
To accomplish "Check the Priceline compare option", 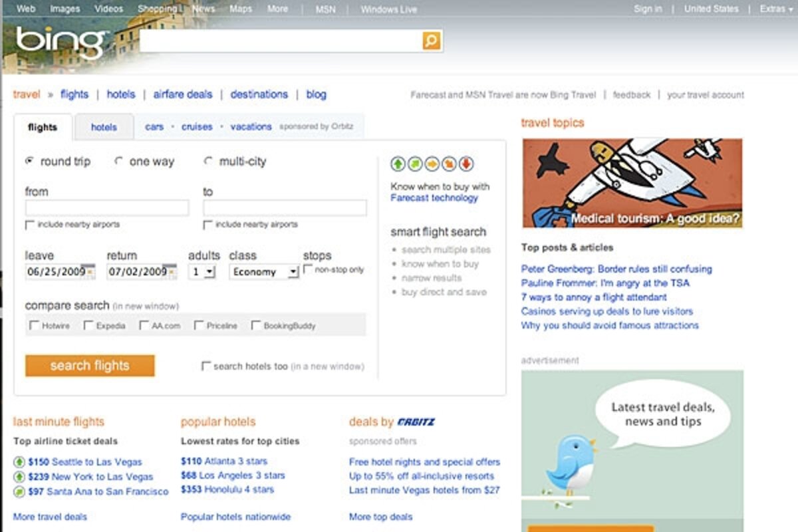I will click(x=199, y=325).
